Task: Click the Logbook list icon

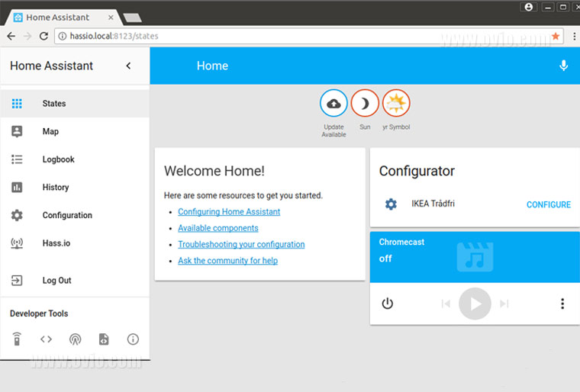Action: coord(17,159)
